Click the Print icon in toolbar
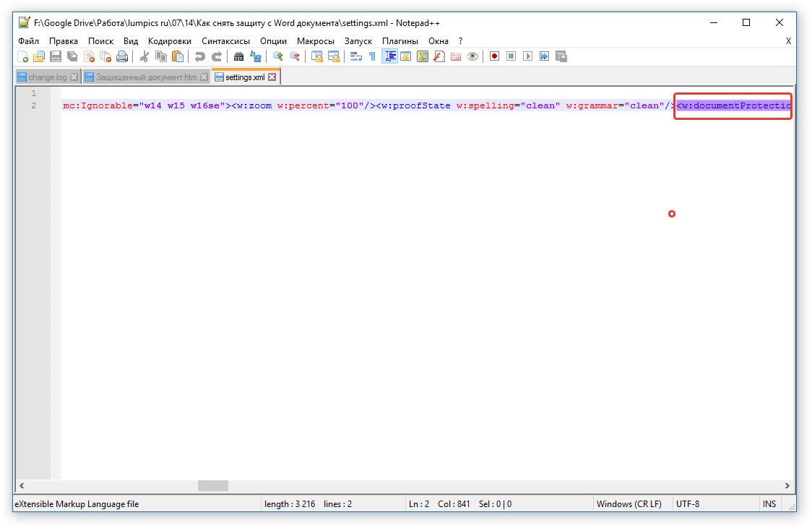The height and width of the screenshot is (528, 812). (x=122, y=56)
